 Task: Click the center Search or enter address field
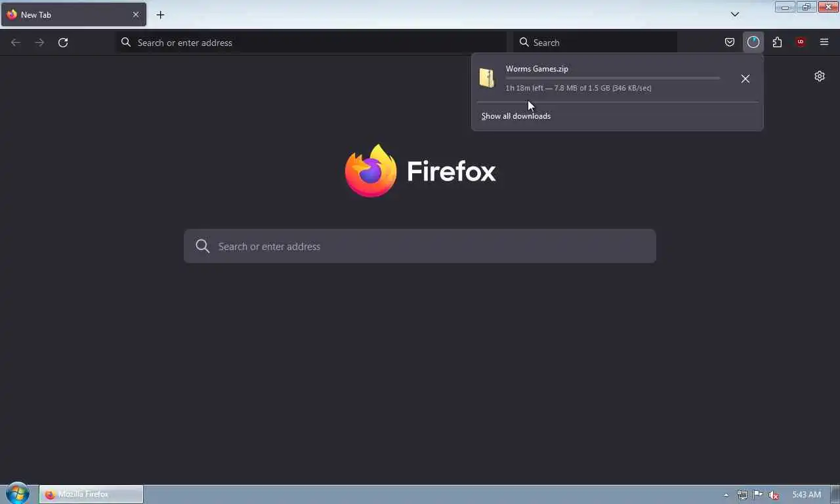click(420, 246)
